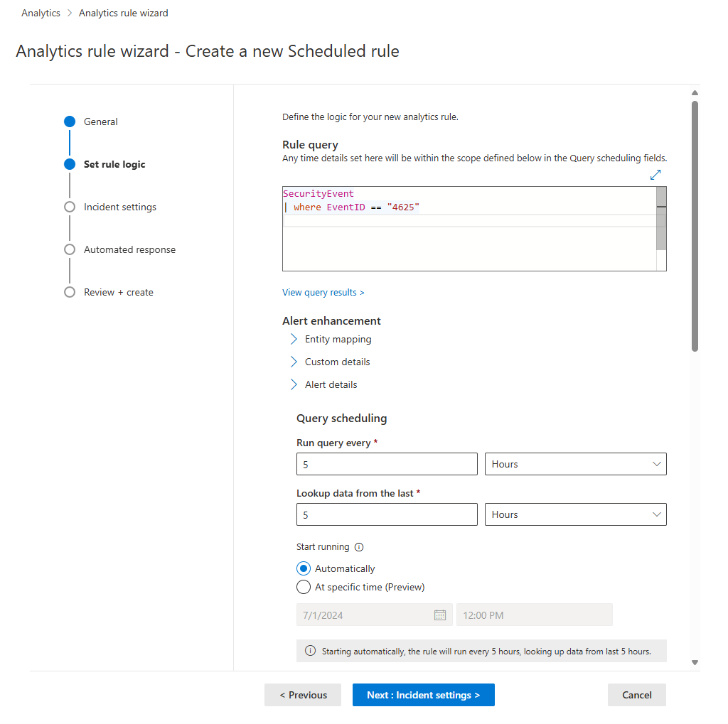Click the Run query every value field
This screenshot has height=724, width=728.
click(x=387, y=464)
